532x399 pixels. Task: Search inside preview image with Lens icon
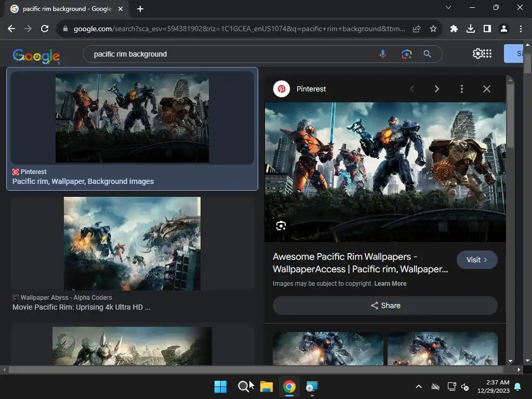click(x=281, y=225)
